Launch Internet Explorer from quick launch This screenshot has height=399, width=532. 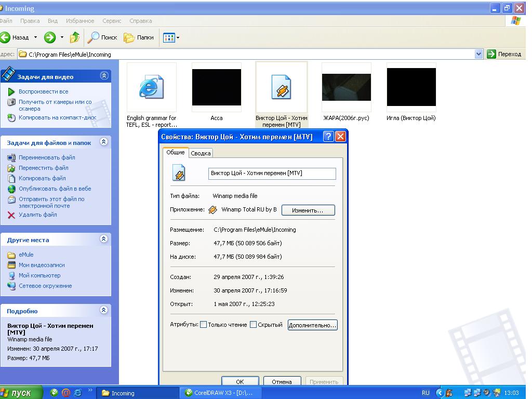click(78, 393)
